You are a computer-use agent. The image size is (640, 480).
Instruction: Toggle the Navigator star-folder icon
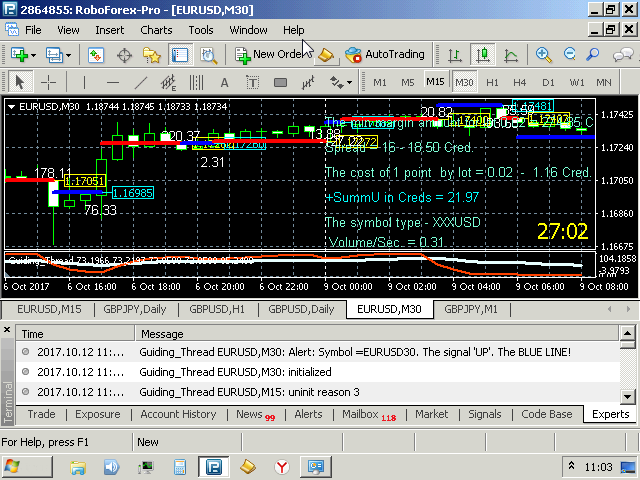click(152, 55)
